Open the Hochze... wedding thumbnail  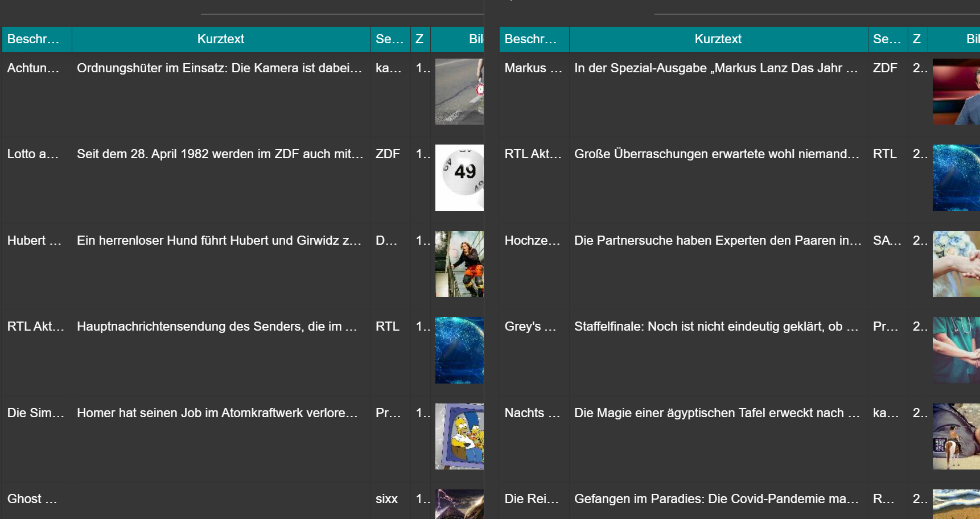coord(956,264)
